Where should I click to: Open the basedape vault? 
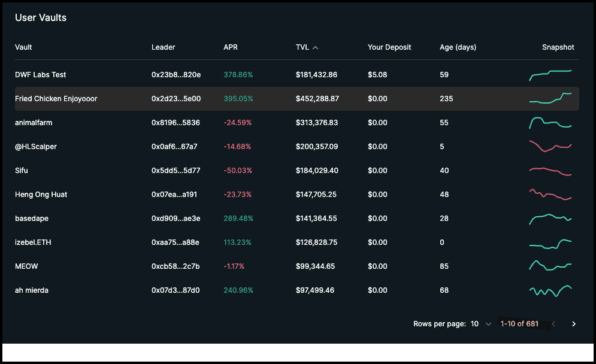(x=32, y=219)
